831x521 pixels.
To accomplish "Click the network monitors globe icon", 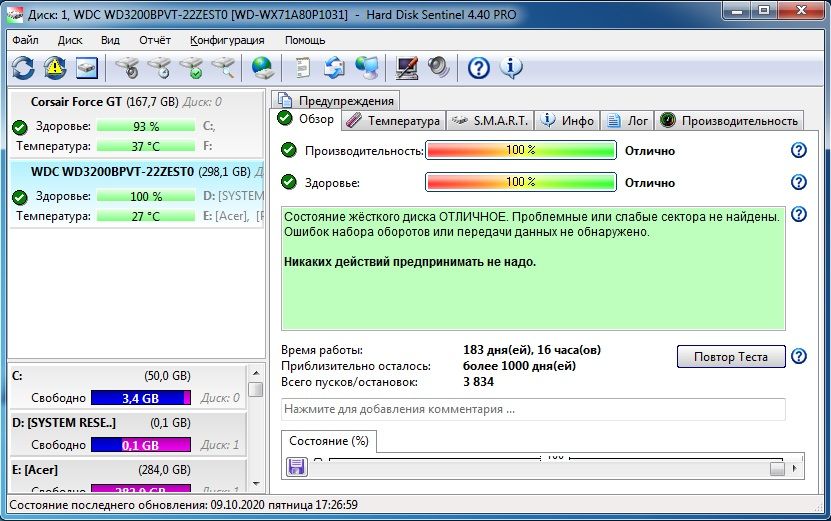I will 367,68.
